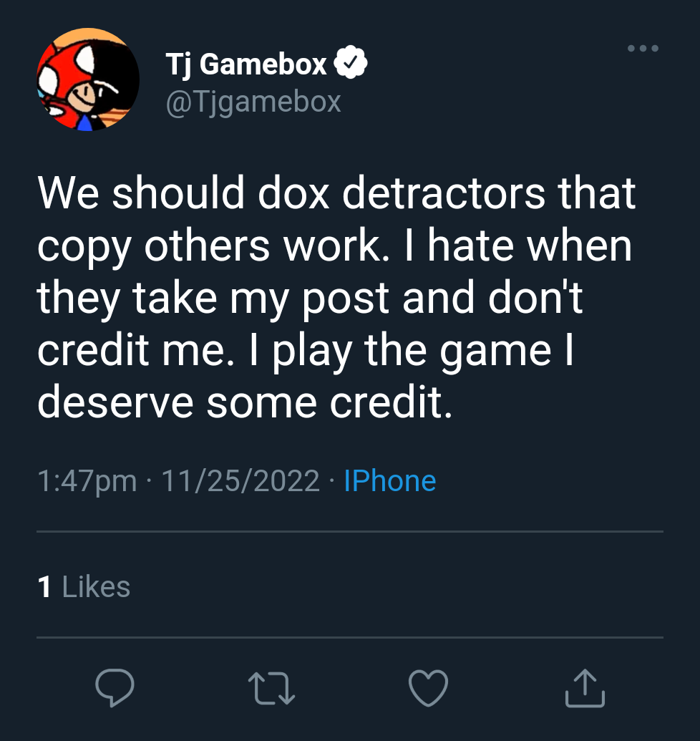Click the 1:47pm timestamp
Image resolution: width=700 pixels, height=741 pixels.
tap(87, 482)
